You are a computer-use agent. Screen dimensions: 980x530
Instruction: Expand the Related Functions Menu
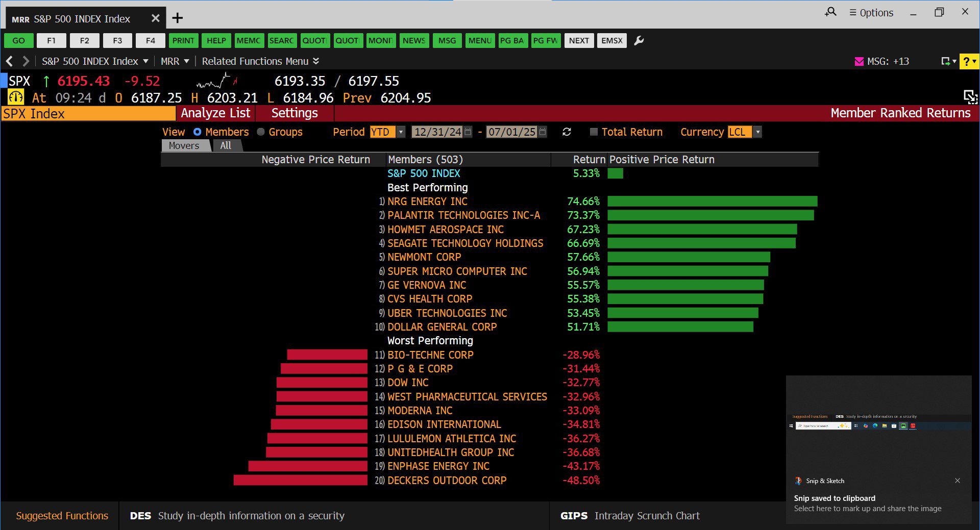point(260,61)
